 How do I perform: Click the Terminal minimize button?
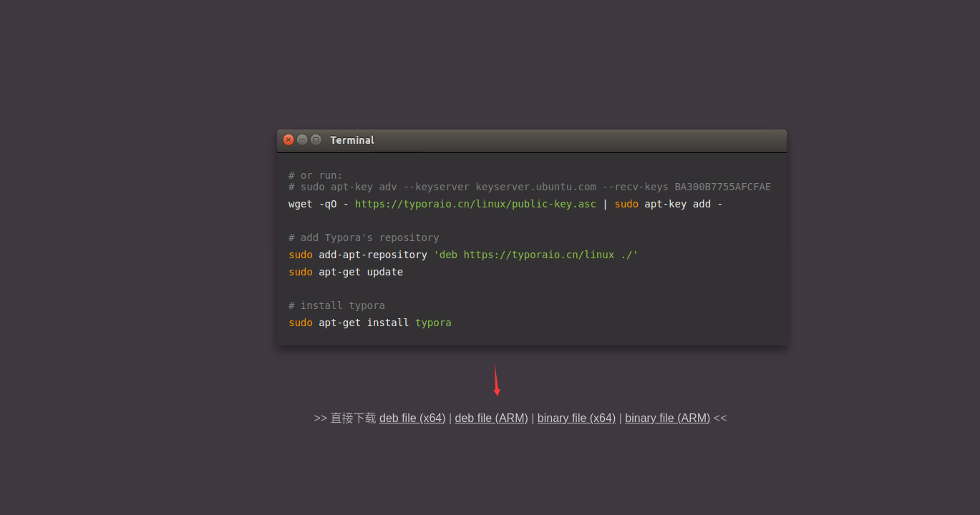point(302,140)
